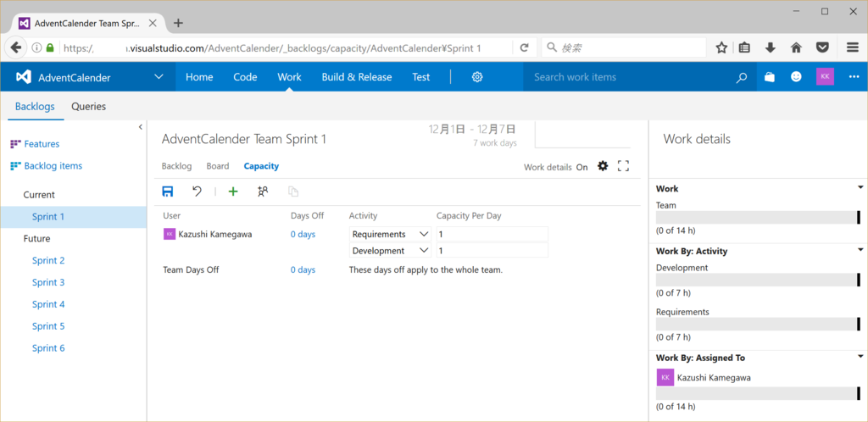Viewport: 868px width, 422px height.
Task: Click the Team Days Off 0 days link
Action: click(303, 270)
